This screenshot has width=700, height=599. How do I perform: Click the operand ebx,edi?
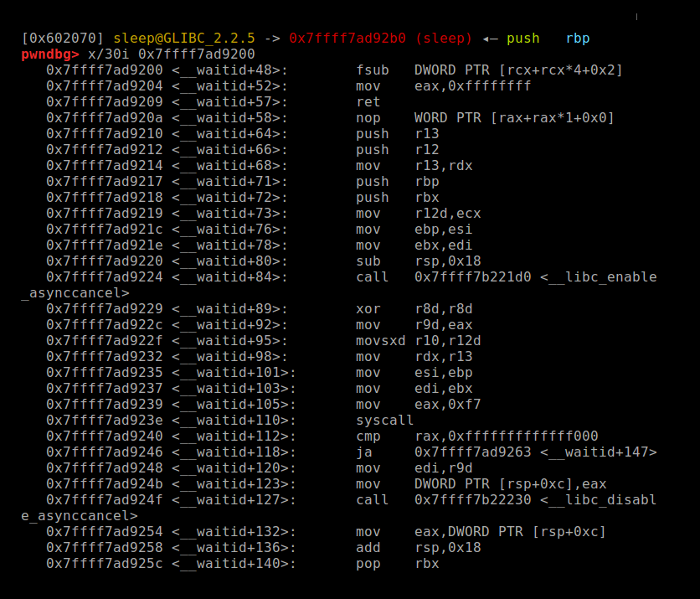[x=443, y=245]
